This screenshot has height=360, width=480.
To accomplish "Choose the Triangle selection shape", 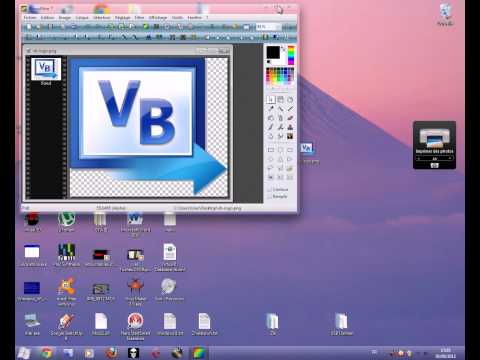I will [281, 159].
